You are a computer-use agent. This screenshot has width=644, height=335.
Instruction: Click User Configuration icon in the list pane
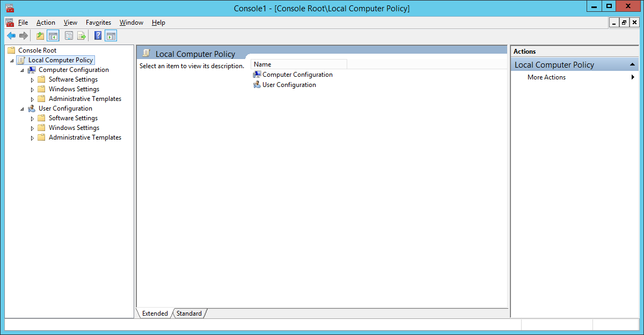pos(257,85)
